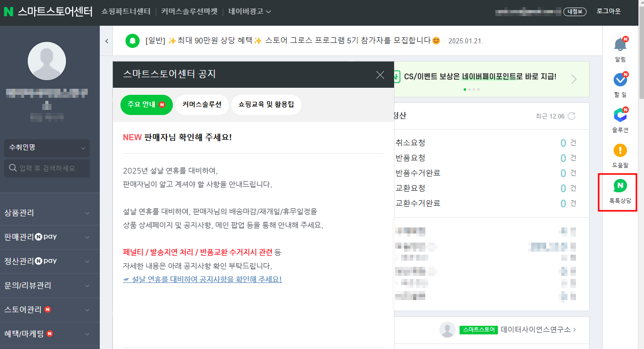The width and height of the screenshot is (644, 349).
Task: Open the 할 일 checkmark icon
Action: [620, 79]
